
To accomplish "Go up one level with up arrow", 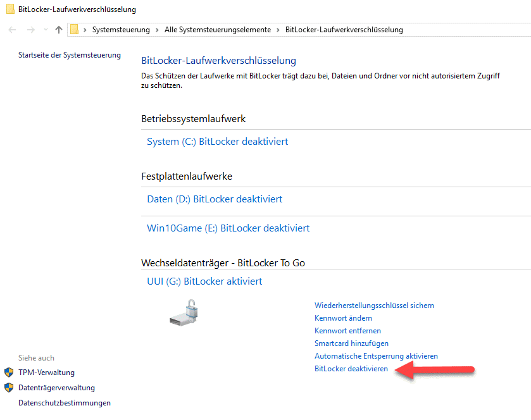I will click(x=59, y=30).
